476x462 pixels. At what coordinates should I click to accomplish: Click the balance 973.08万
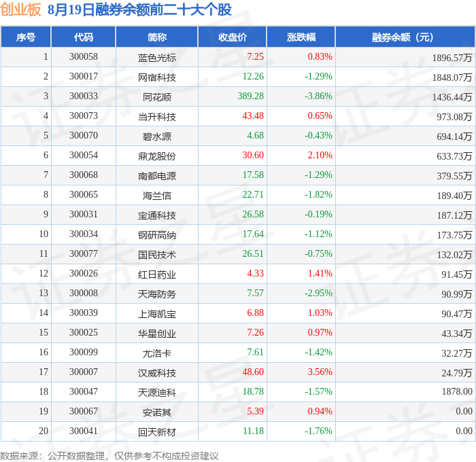(454, 116)
